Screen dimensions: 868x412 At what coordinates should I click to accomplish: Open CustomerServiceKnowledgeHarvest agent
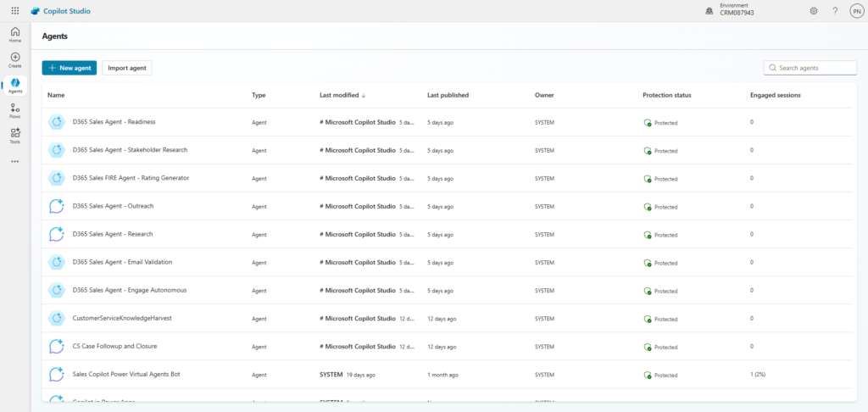[x=120, y=319]
